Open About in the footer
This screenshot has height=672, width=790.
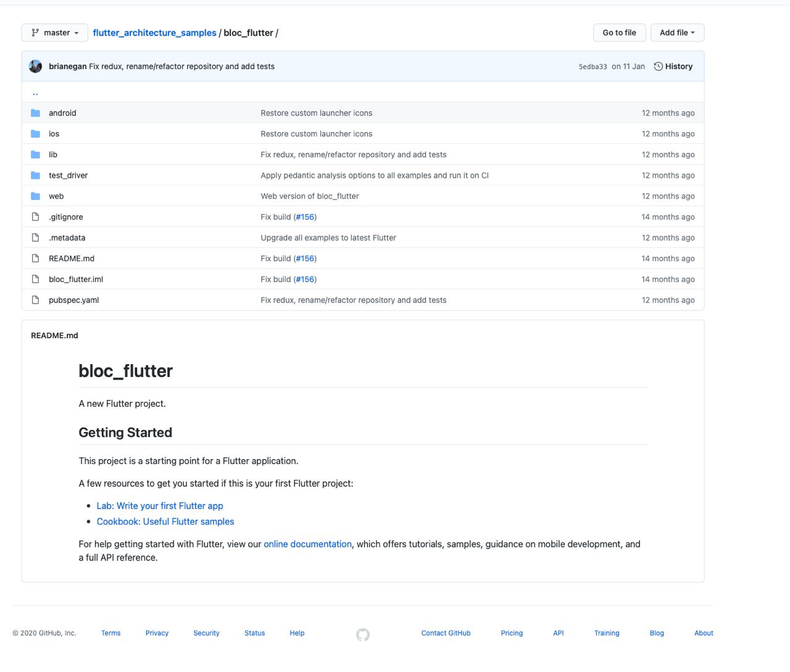click(704, 633)
